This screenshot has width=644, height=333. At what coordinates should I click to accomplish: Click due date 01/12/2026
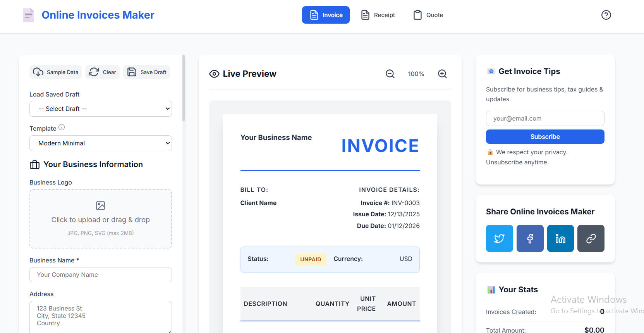(x=404, y=226)
